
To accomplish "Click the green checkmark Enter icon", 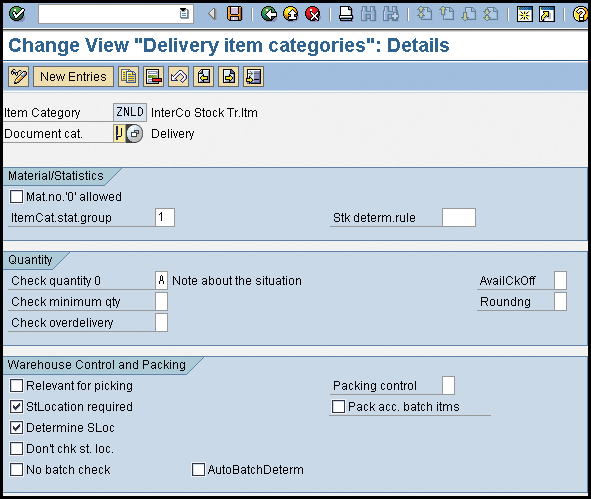I will pos(17,14).
